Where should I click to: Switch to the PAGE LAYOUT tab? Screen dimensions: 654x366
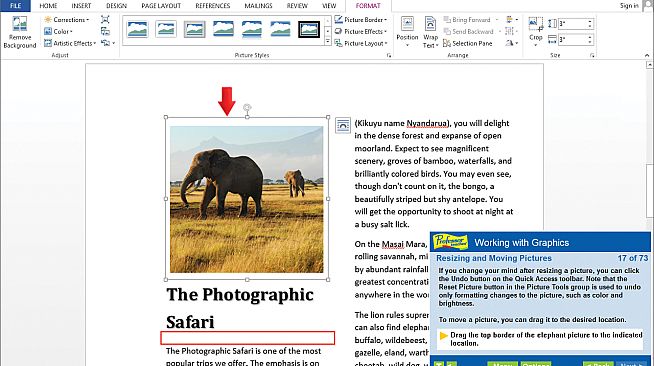(161, 6)
